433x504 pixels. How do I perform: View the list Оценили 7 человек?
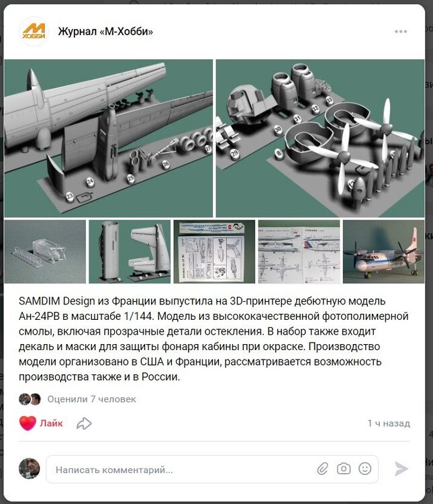pyautogui.click(x=91, y=399)
